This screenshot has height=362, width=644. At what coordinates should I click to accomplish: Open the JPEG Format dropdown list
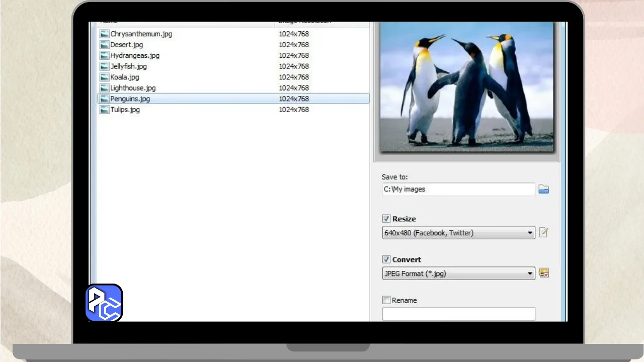(x=530, y=274)
